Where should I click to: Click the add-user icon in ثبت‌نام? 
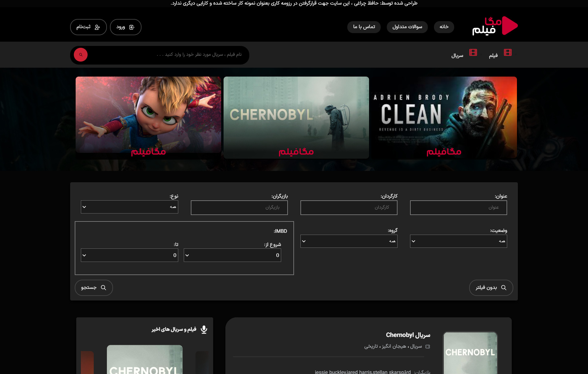(97, 27)
